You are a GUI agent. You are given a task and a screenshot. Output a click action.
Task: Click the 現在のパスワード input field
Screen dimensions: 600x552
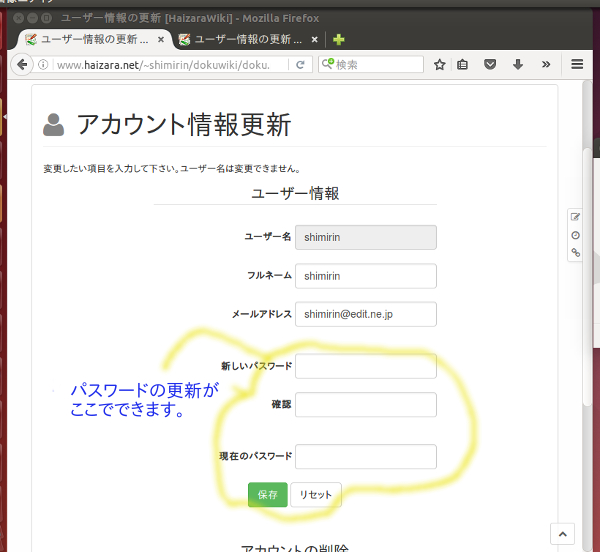[366, 456]
